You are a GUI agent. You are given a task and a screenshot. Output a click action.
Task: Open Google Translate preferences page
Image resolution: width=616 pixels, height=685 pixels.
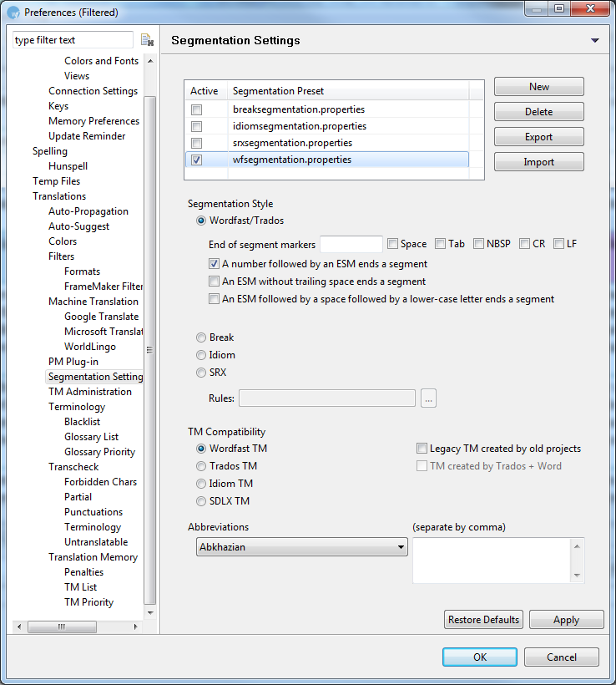pos(101,317)
